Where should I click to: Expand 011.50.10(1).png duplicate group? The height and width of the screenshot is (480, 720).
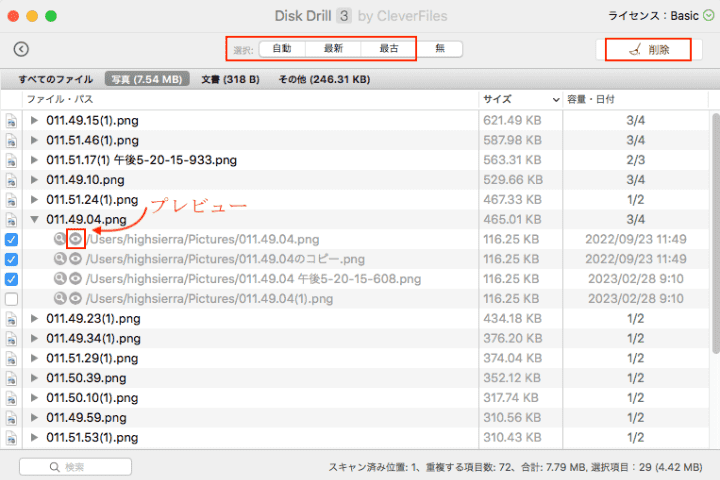coord(34,398)
